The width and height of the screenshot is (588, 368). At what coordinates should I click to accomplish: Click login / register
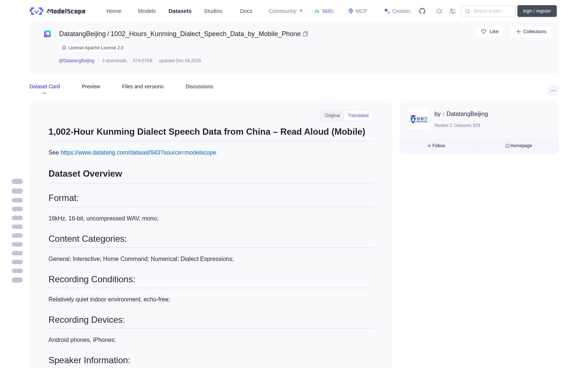(537, 11)
